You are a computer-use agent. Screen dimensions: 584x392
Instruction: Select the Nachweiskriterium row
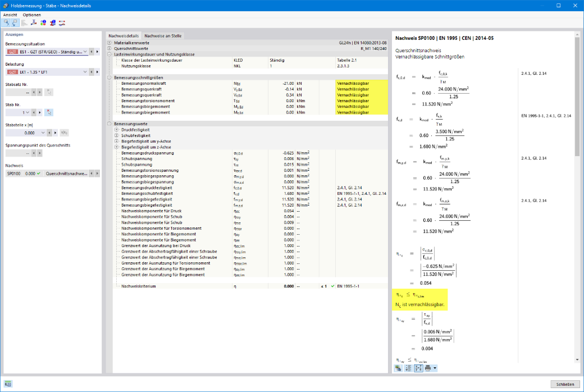pyautogui.click(x=250, y=286)
